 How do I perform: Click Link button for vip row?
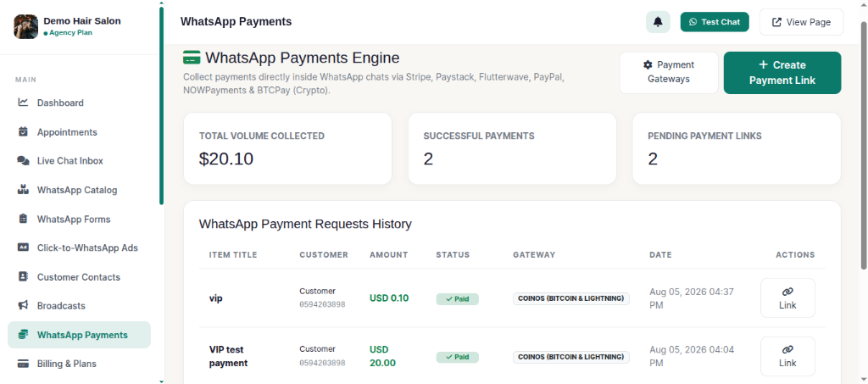click(787, 298)
